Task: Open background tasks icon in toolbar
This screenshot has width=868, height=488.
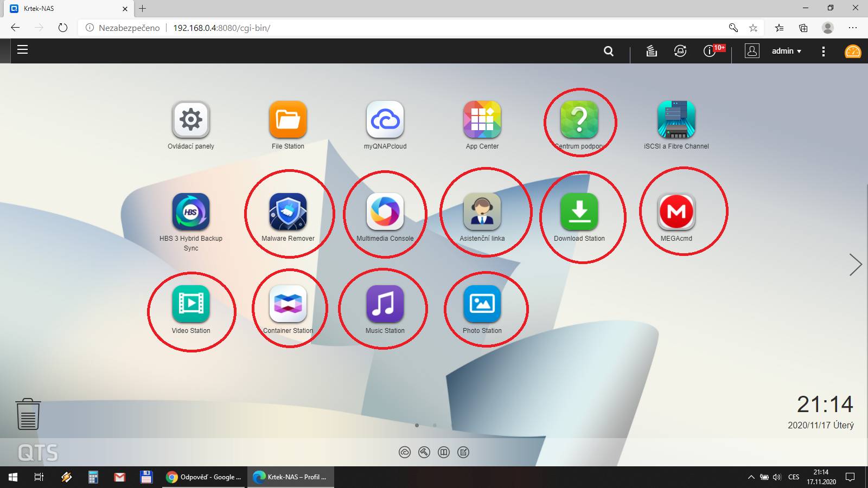Action: tap(652, 51)
